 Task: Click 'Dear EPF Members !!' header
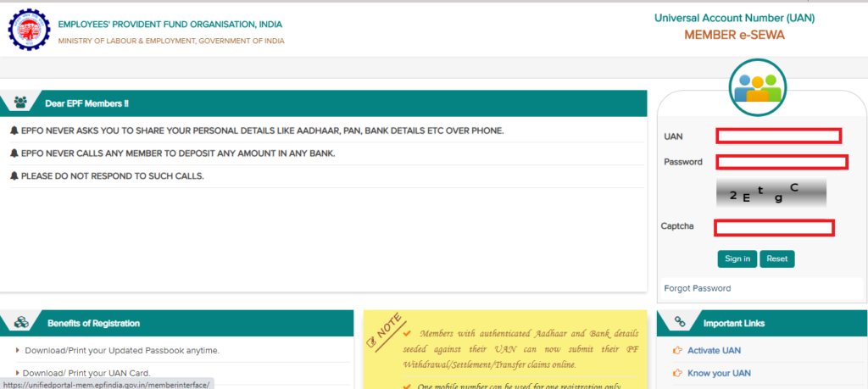[87, 103]
